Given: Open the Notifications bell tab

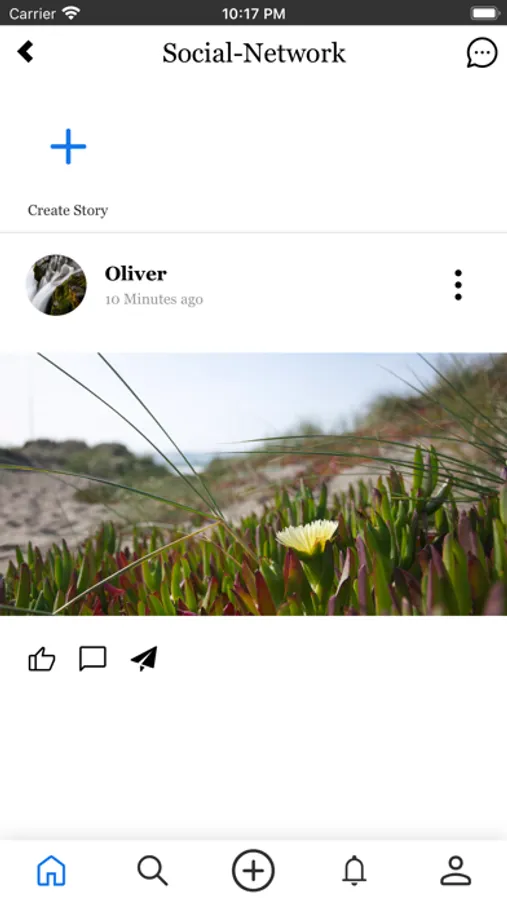Looking at the screenshot, I should (x=354, y=870).
